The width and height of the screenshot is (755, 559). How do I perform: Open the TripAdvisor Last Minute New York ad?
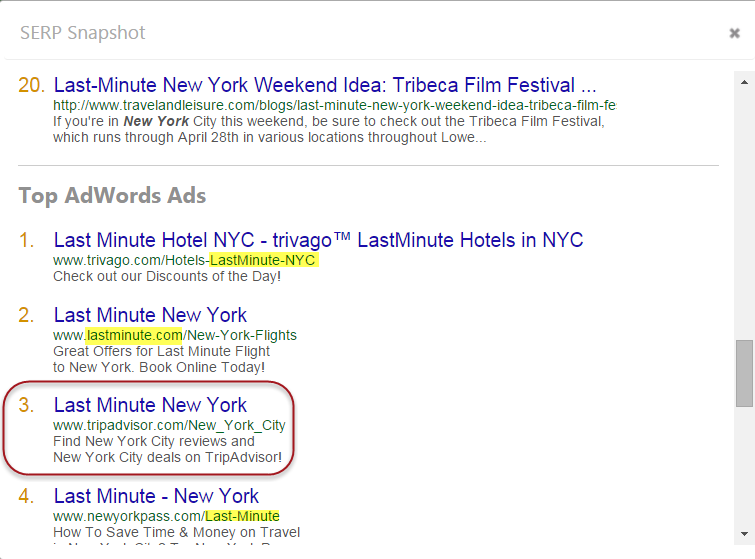[x=150, y=405]
